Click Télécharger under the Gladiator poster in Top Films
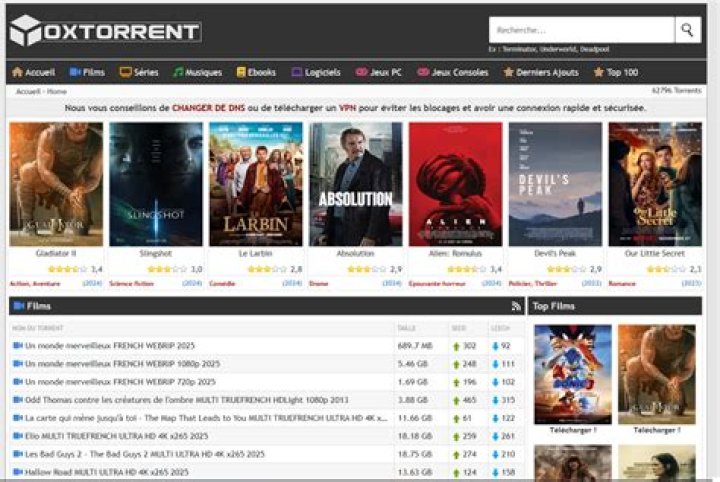Screen dimensions: 720x482 pos(657,430)
